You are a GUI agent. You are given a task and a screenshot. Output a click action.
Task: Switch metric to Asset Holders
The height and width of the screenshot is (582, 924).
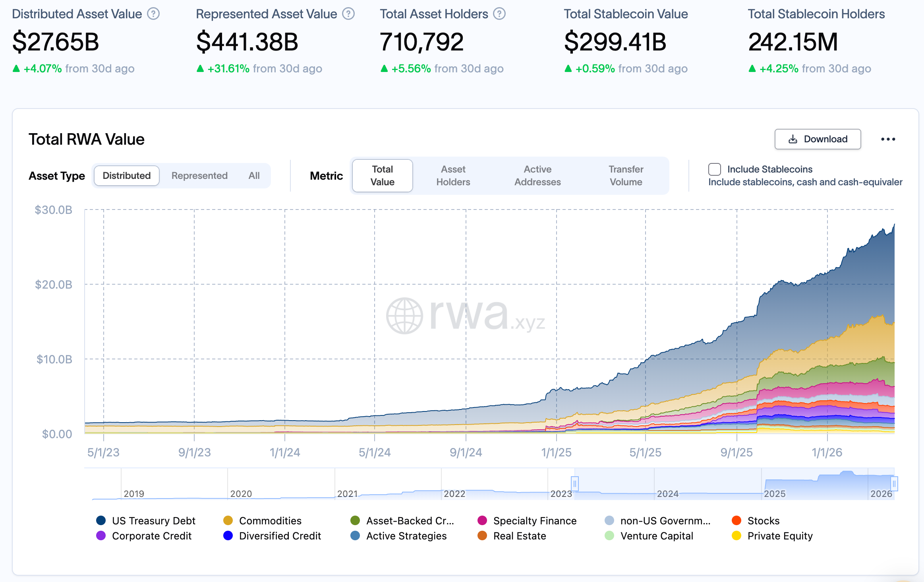click(453, 176)
